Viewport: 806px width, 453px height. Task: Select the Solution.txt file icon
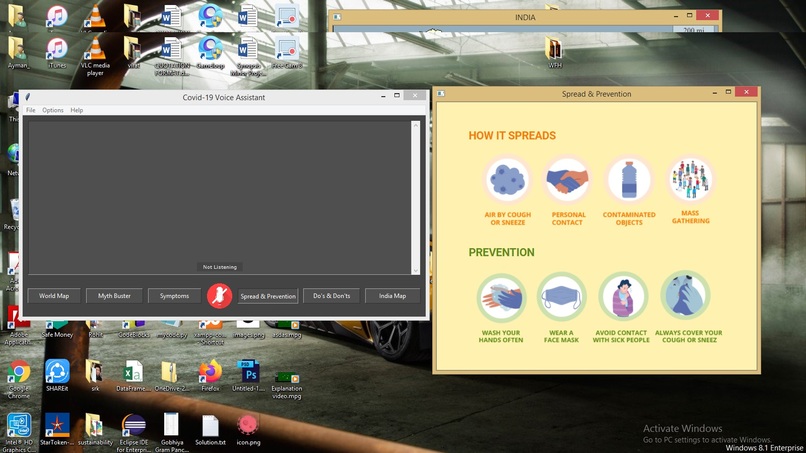[210, 429]
